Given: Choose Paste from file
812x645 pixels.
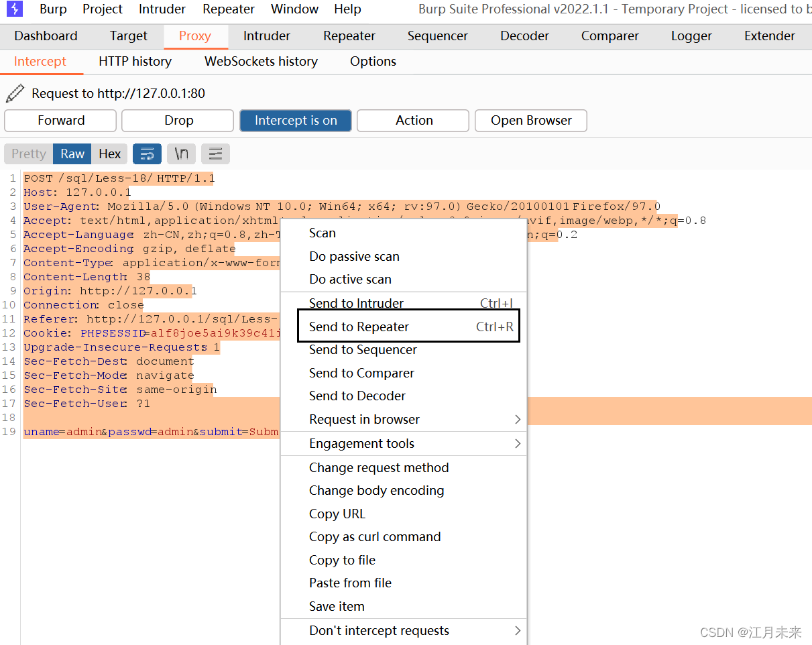Looking at the screenshot, I should [404, 583].
